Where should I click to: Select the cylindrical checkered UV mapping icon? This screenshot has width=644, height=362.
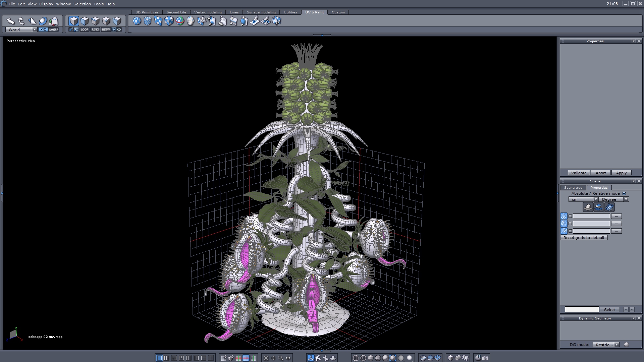(x=148, y=21)
